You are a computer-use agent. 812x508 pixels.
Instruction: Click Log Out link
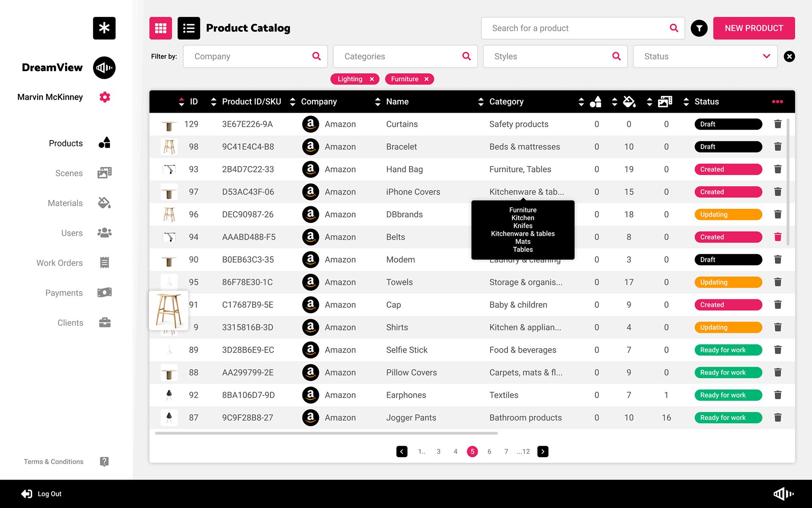click(x=49, y=494)
